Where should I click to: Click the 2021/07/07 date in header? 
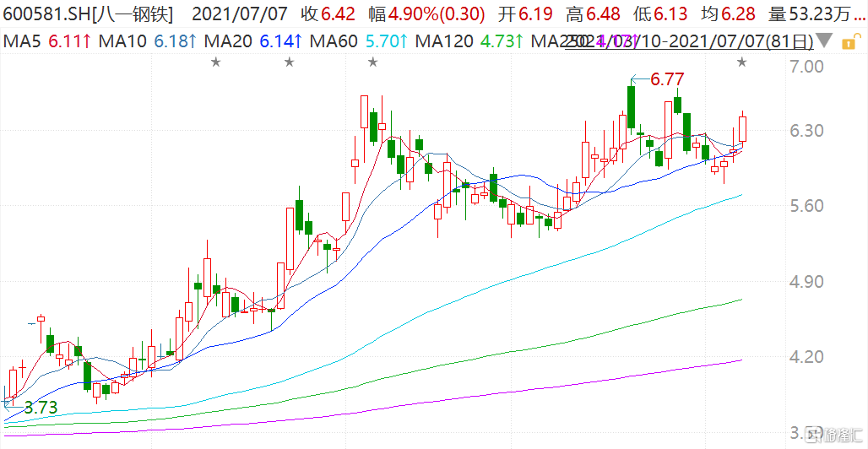coord(240,15)
